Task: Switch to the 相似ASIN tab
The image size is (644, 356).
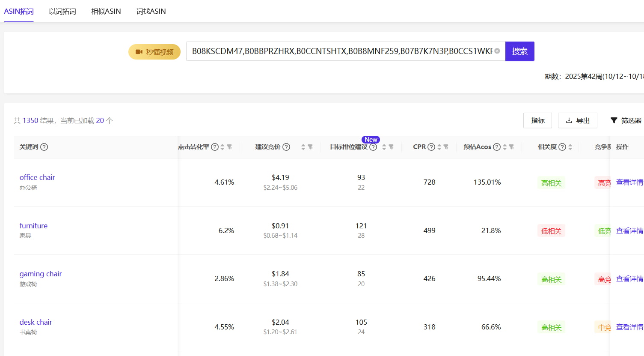Action: point(106,11)
